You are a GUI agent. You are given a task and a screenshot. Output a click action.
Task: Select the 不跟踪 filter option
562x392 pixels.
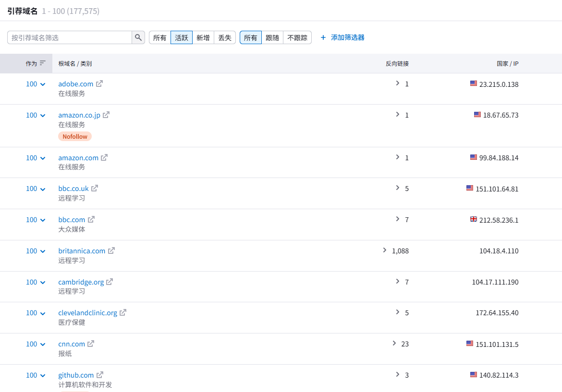tap(297, 37)
